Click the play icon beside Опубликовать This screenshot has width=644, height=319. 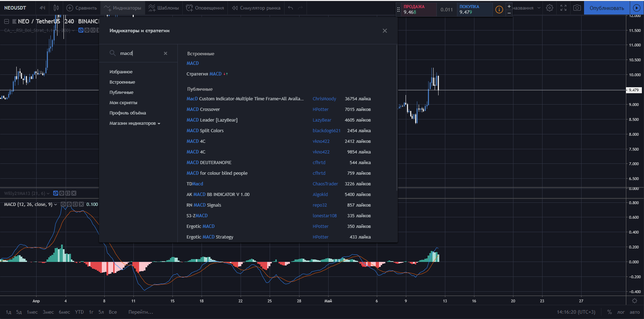coord(637,8)
